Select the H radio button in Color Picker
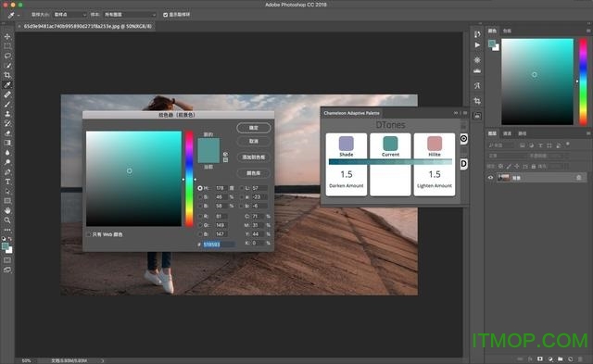The image size is (593, 364). coord(200,188)
